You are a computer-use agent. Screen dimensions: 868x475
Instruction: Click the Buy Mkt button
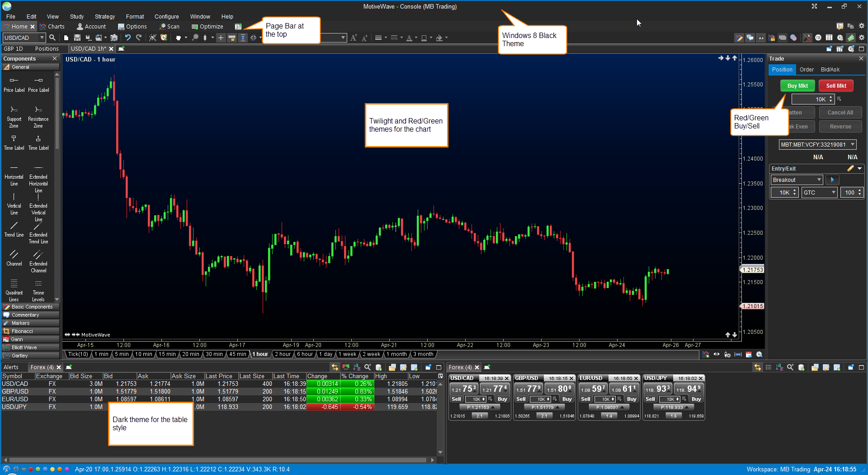pos(797,85)
